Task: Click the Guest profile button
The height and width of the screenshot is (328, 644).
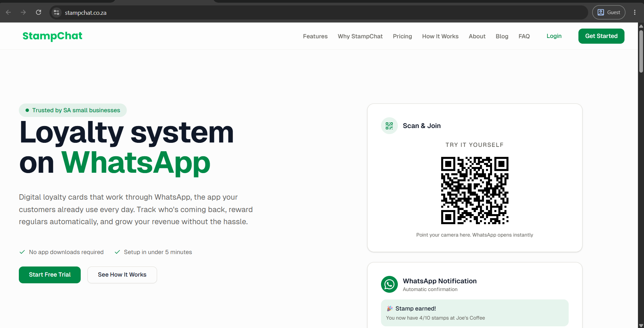Action: [608, 12]
